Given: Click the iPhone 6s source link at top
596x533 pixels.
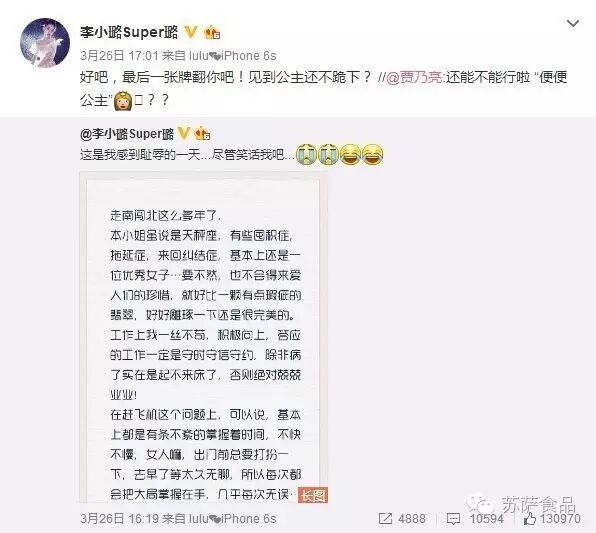Looking at the screenshot, I should pyautogui.click(x=233, y=56).
